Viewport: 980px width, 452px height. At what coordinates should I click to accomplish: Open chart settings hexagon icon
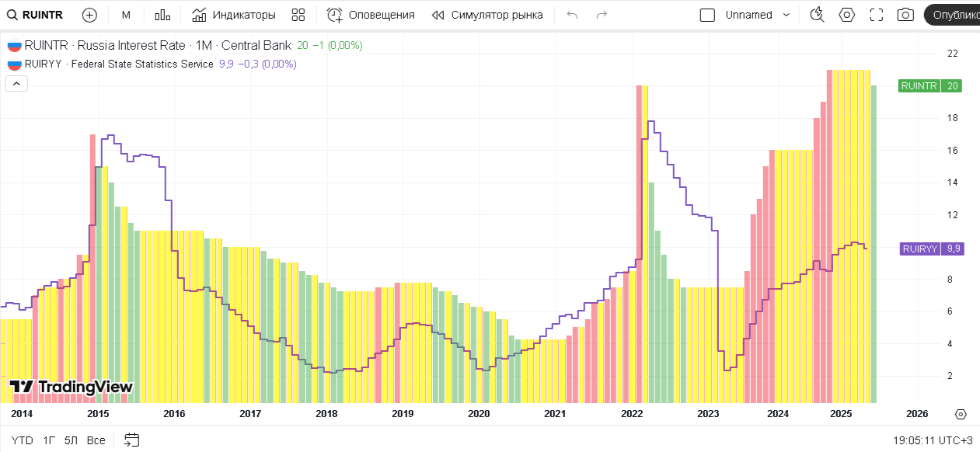(847, 15)
